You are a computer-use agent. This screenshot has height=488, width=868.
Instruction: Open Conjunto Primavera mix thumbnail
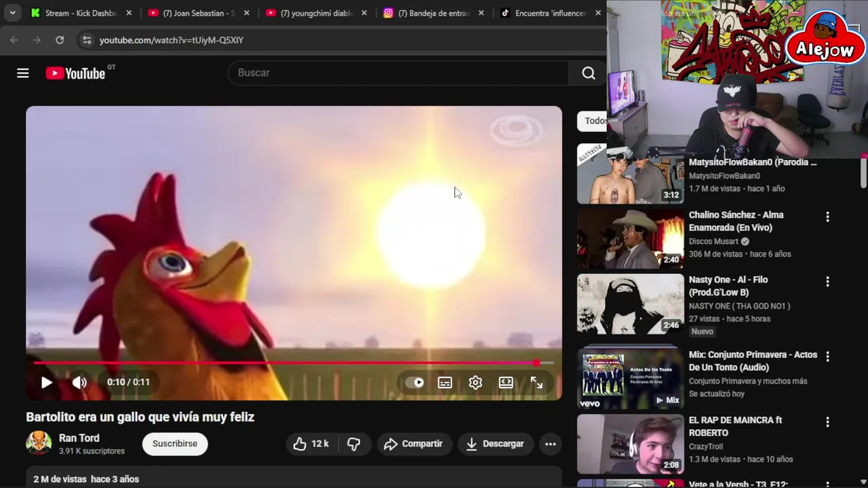(631, 379)
